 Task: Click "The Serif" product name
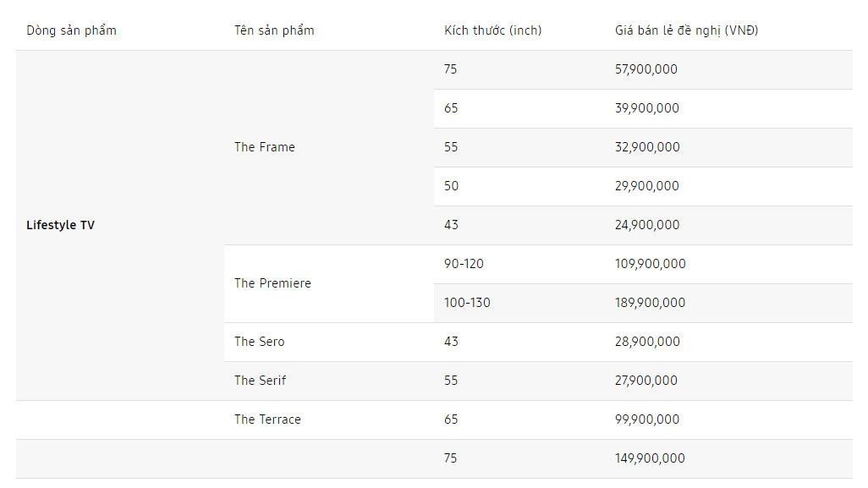(x=260, y=381)
